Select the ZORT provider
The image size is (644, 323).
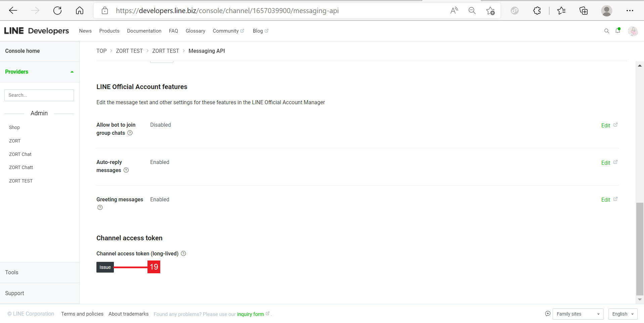[15, 141]
